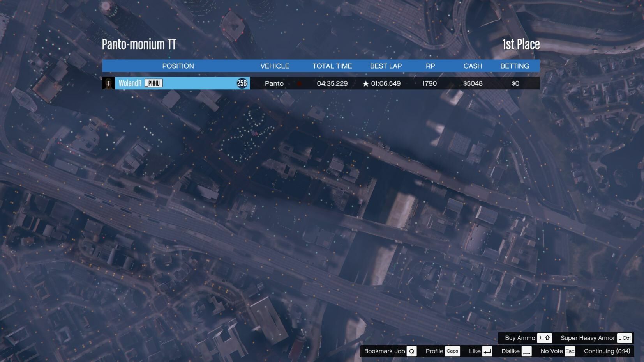644x362 pixels.
Task: Click the Enter key icon beside Like
Action: pyautogui.click(x=487, y=351)
